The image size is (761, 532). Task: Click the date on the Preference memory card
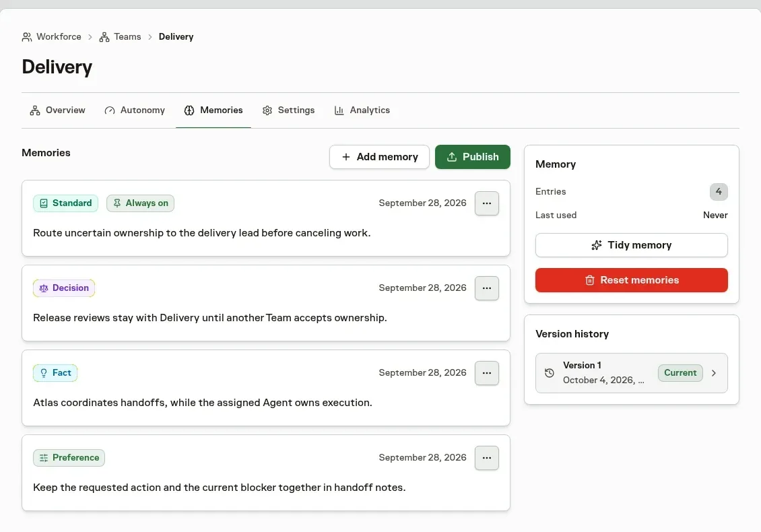(422, 458)
